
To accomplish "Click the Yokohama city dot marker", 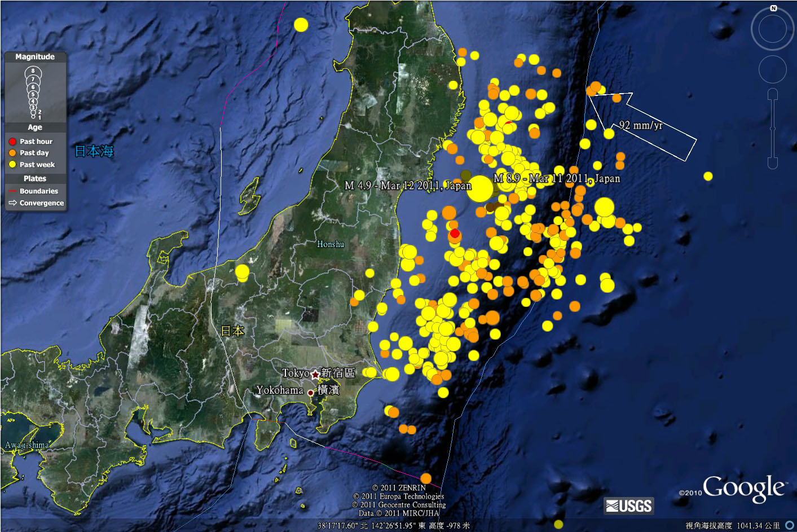I will [x=310, y=393].
